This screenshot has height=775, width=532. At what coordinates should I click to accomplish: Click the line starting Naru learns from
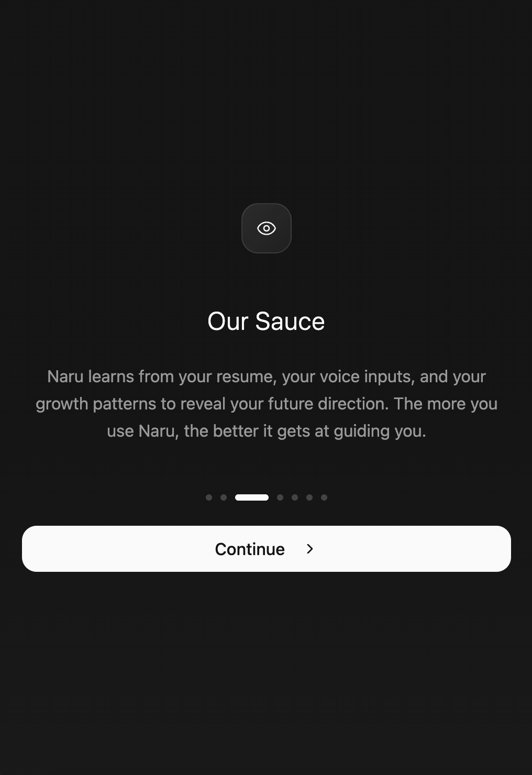tap(266, 377)
